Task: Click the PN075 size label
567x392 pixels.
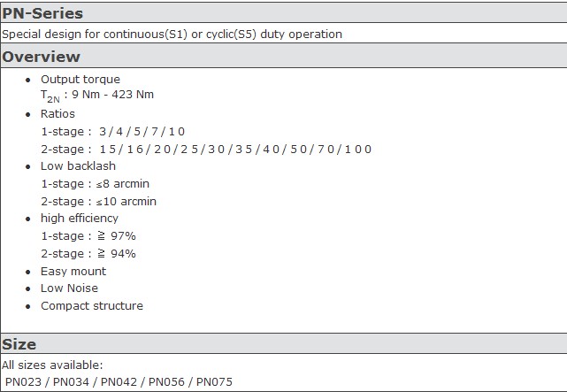Action: 214,382
